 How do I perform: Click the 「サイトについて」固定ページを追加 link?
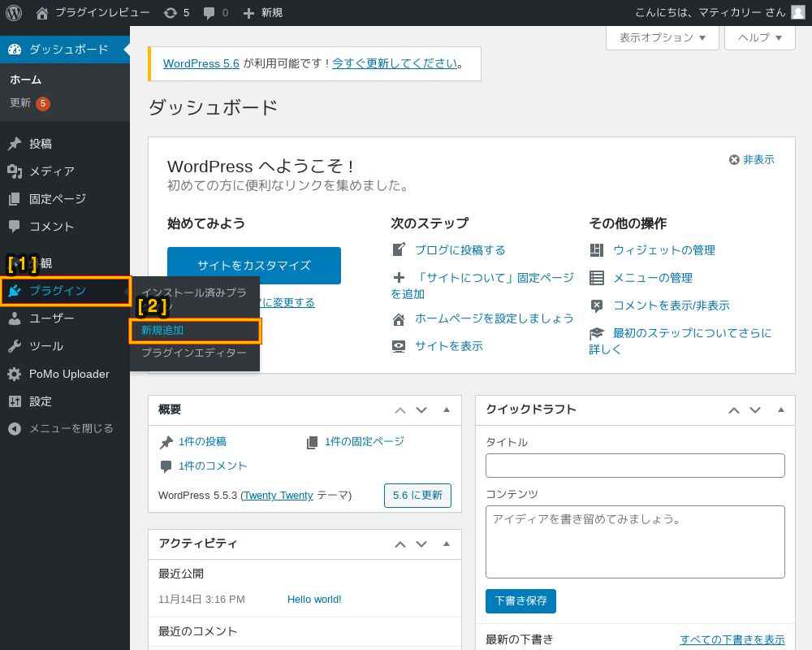point(482,286)
